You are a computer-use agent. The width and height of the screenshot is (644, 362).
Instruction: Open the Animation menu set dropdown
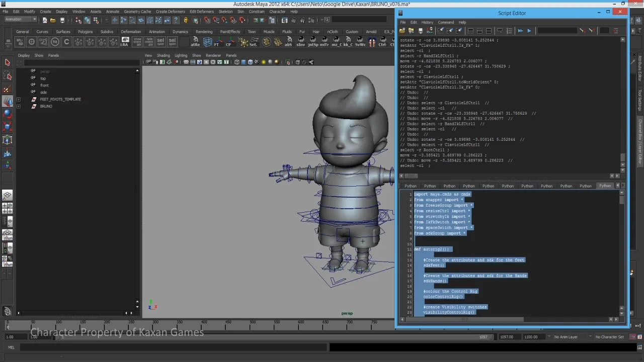point(20,20)
